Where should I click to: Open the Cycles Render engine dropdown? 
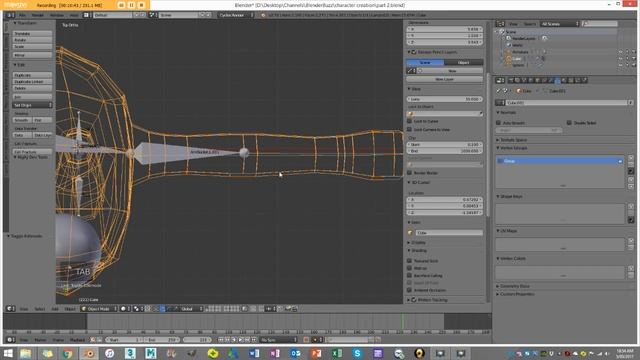point(236,15)
